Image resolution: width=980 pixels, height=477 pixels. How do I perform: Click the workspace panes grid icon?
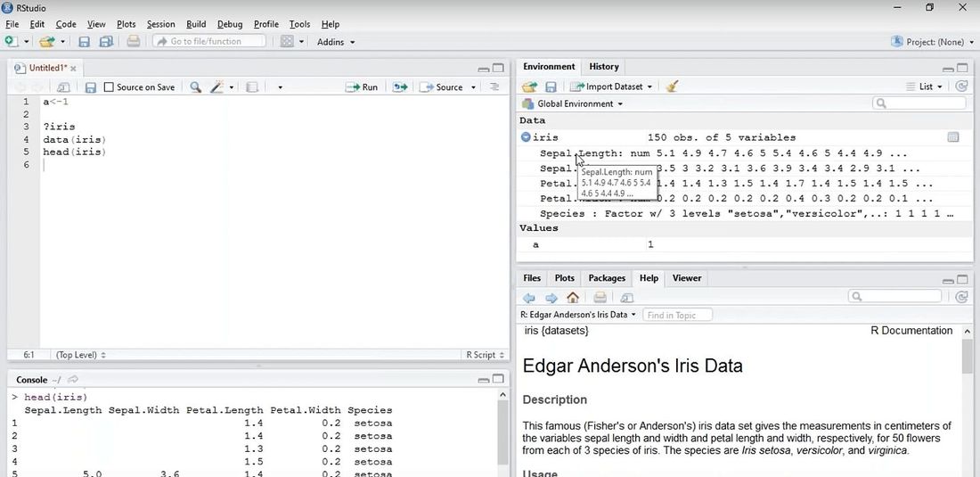287,41
